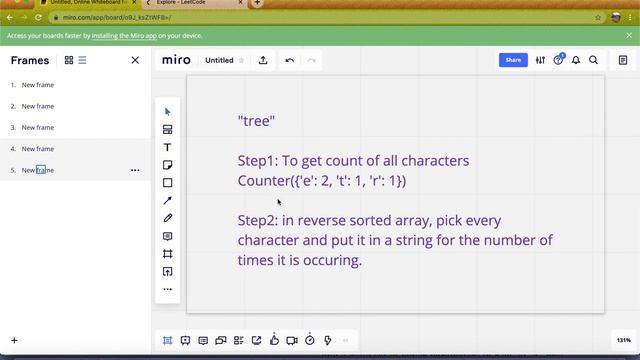Image resolution: width=640 pixels, height=360 pixels.
Task: Undo the last action
Action: [290, 60]
